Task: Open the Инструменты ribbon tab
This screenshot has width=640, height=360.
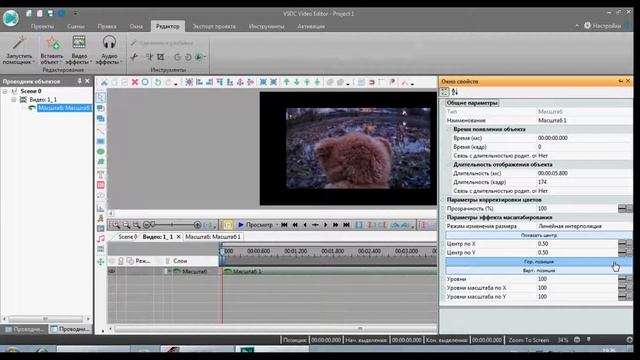Action: [266, 26]
